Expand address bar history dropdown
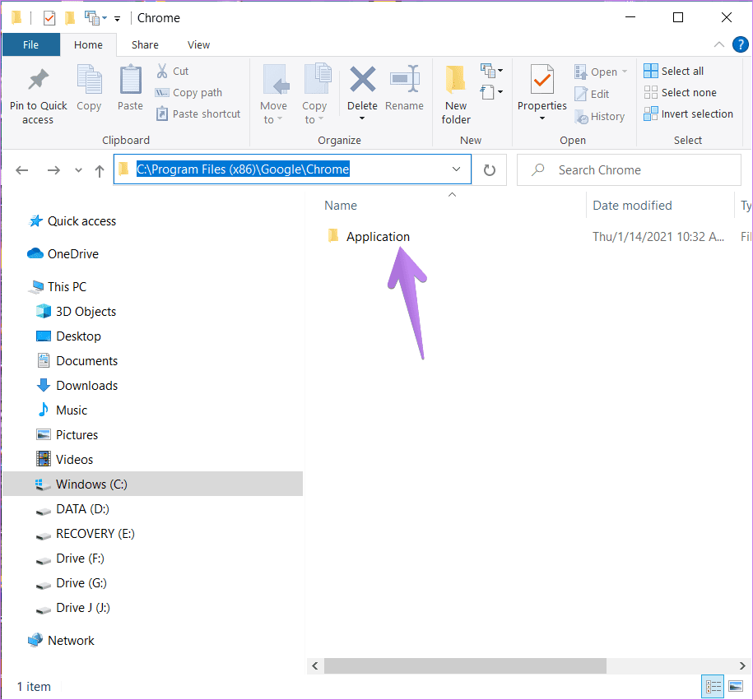753x700 pixels. 456,169
